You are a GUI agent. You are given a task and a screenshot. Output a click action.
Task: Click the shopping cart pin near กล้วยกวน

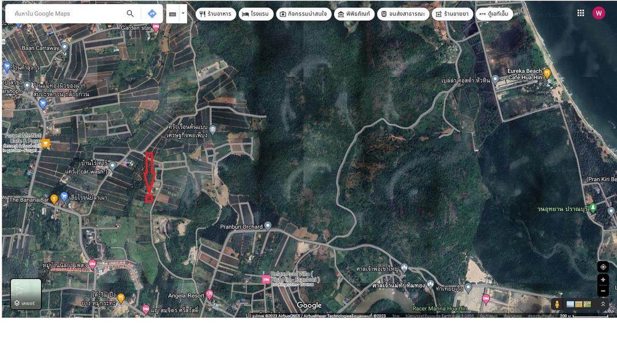point(43,104)
